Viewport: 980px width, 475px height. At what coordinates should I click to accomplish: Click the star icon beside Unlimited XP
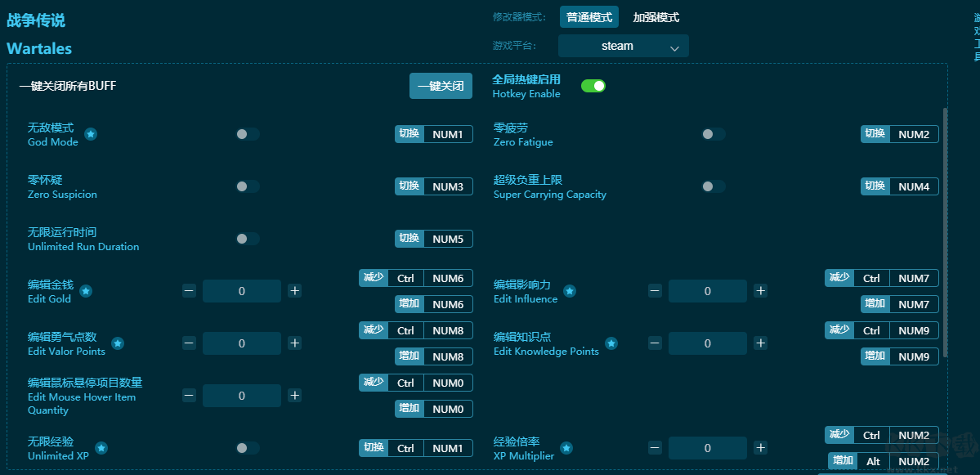pyautogui.click(x=101, y=448)
